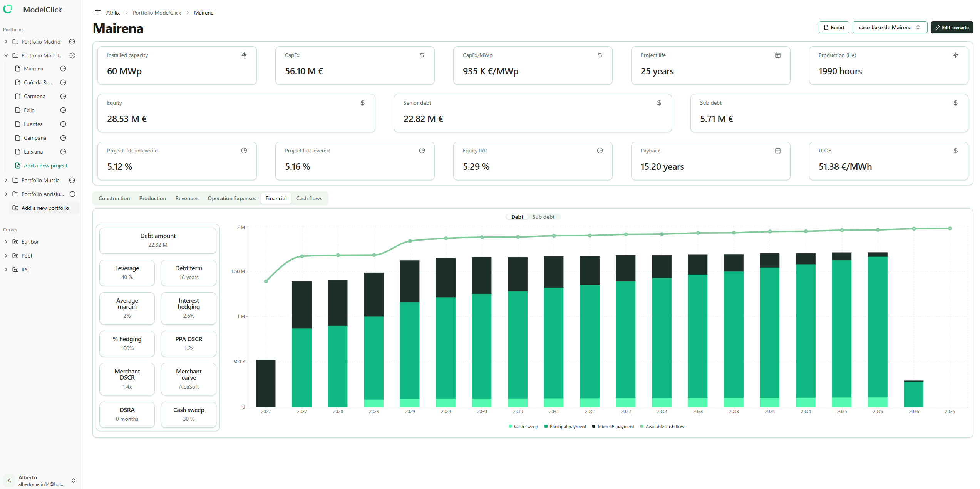Open options menu for Portfolio Murcia
The width and height of the screenshot is (980, 489).
[x=72, y=180]
